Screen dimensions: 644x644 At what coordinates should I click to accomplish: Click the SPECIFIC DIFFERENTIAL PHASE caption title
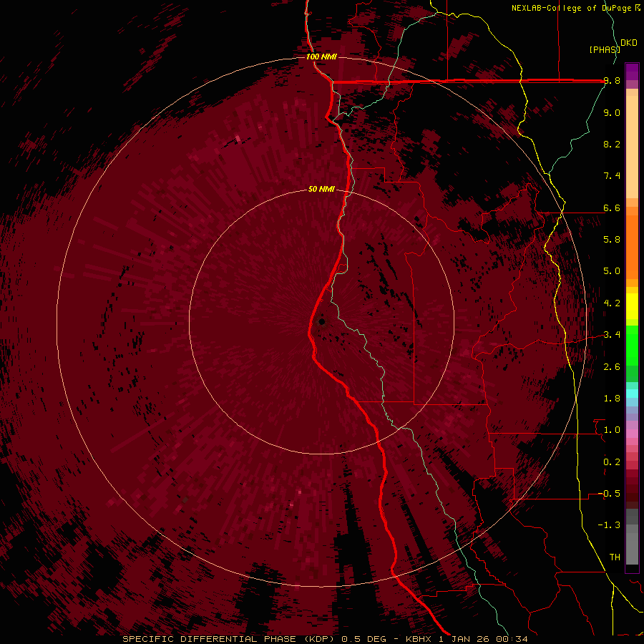(209, 639)
